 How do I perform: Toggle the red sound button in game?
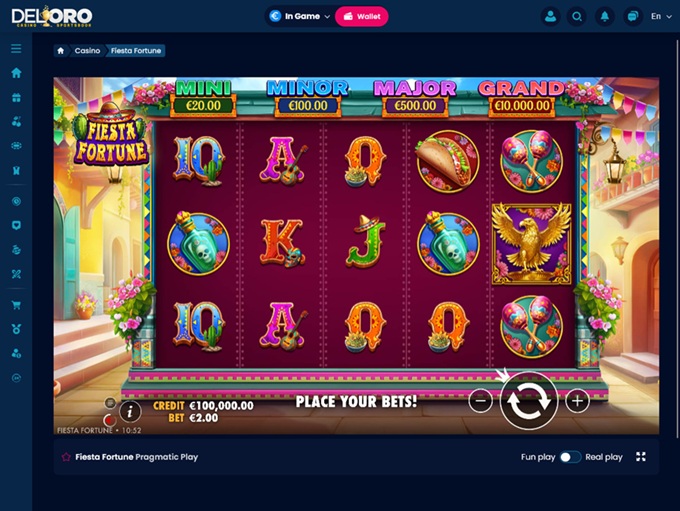tap(110, 419)
